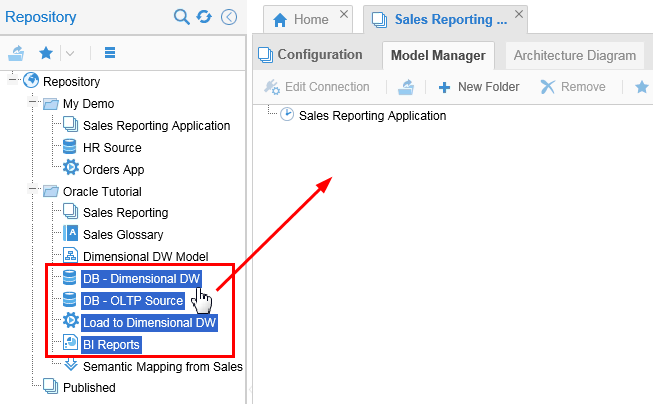
Task: Click the search magnifier in Repository header
Action: click(x=182, y=17)
